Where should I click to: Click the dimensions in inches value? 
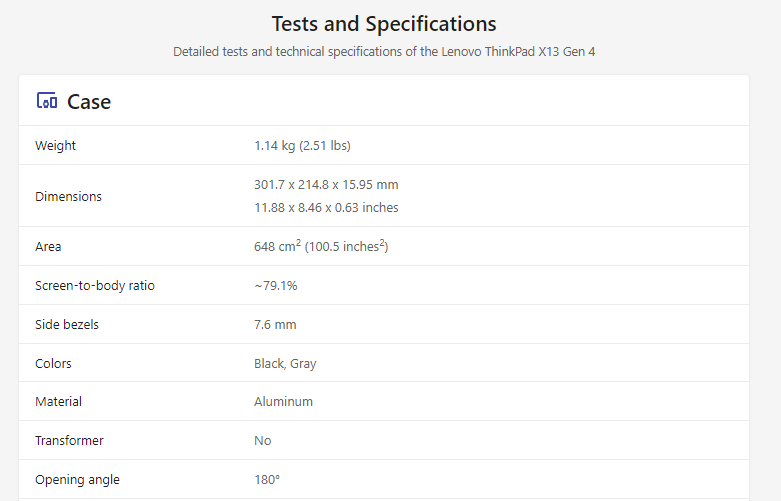click(x=326, y=208)
